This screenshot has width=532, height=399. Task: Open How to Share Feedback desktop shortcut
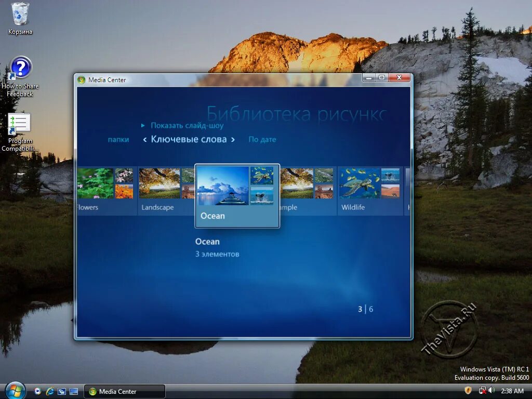[20, 77]
